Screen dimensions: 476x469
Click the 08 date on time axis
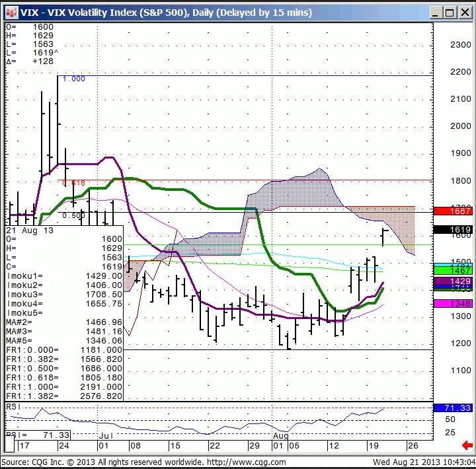click(x=135, y=446)
